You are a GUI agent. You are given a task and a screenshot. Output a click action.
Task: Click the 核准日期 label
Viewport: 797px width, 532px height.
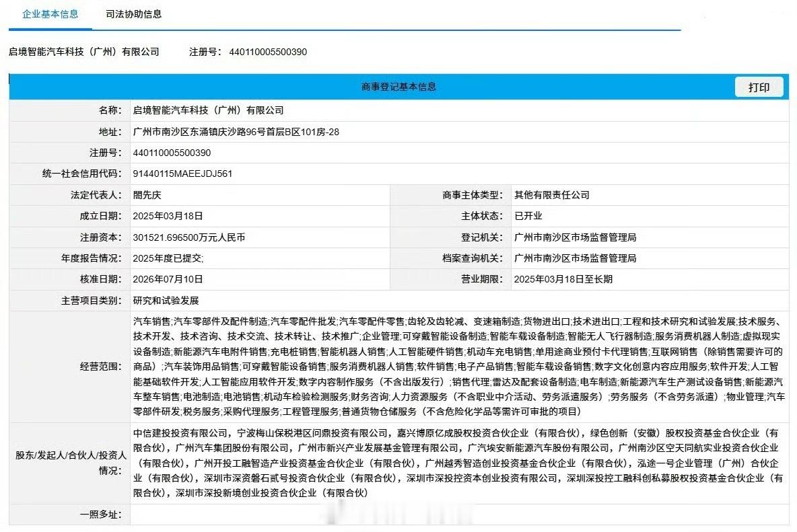tap(101, 279)
